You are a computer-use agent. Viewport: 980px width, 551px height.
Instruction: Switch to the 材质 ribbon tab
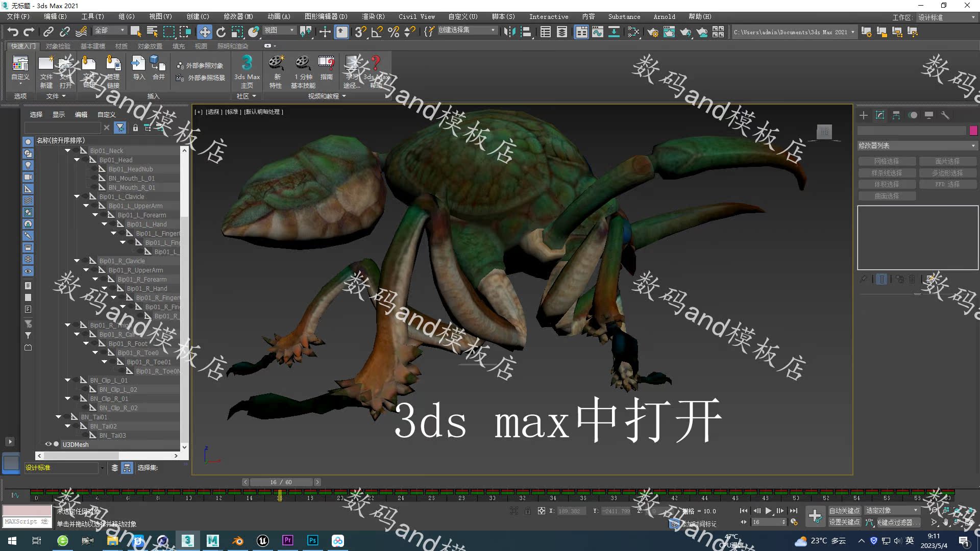(121, 46)
